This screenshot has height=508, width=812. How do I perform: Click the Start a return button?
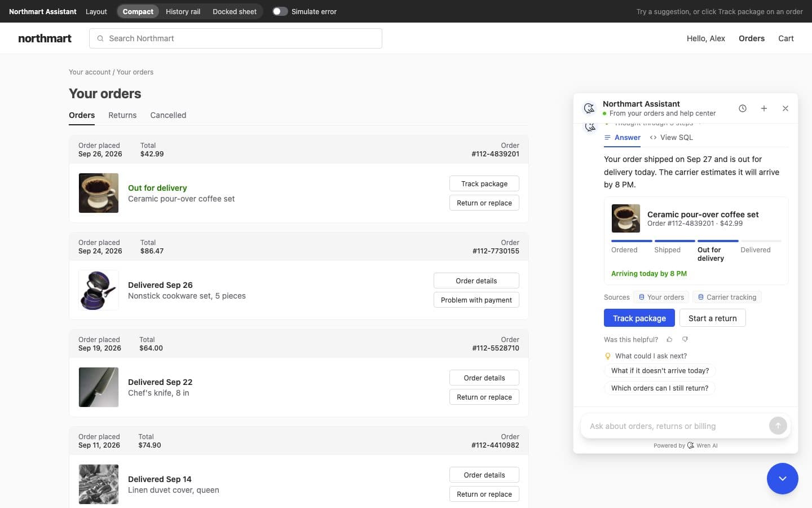(x=713, y=318)
